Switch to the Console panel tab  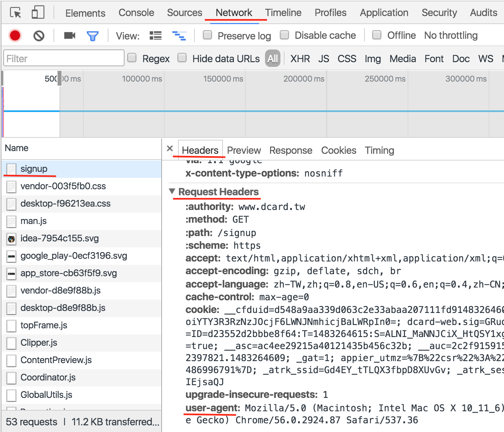click(x=136, y=13)
